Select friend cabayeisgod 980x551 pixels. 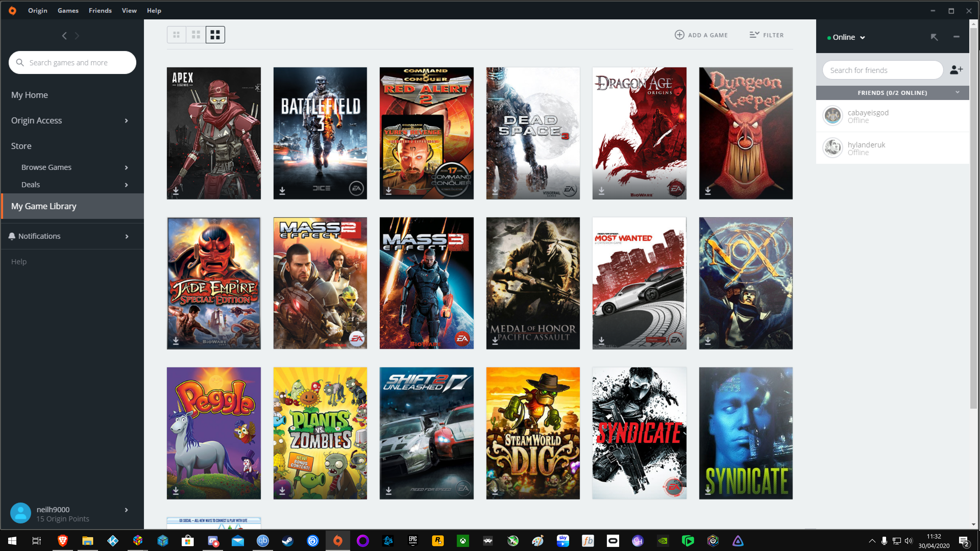(x=892, y=116)
